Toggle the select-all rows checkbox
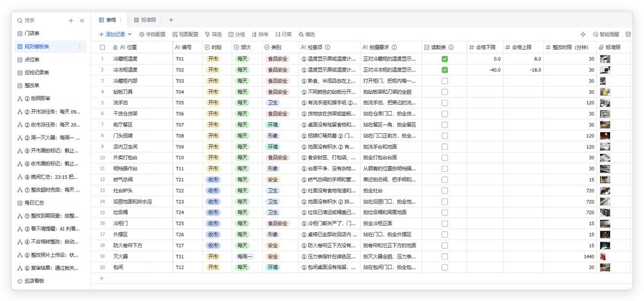The width and height of the screenshot is (644, 301). point(103,47)
